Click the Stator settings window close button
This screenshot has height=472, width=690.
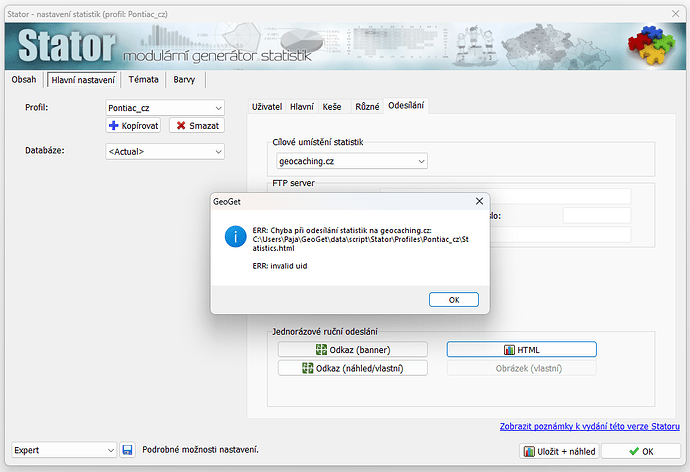675,14
